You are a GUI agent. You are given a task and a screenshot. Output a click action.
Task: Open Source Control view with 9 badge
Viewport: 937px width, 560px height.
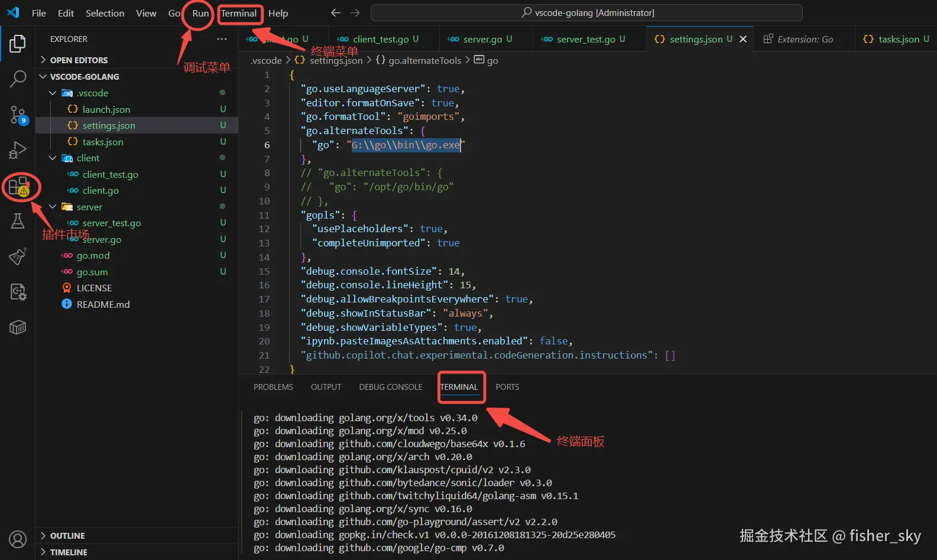click(18, 115)
